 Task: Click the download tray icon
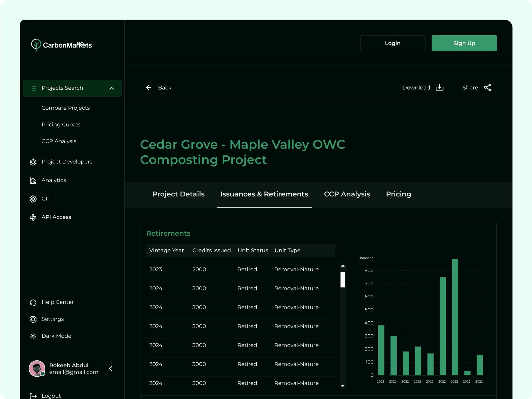[439, 88]
